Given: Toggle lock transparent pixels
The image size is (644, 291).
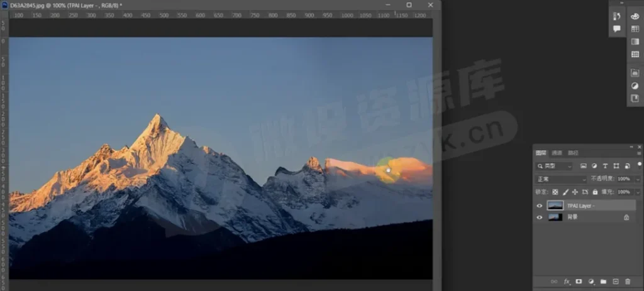Looking at the screenshot, I should tap(555, 192).
